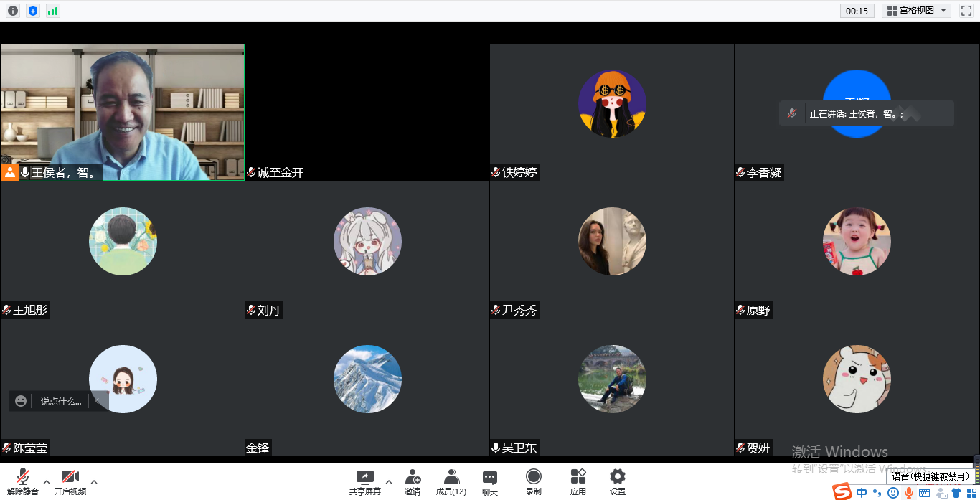Screen dimensions: 980x500
Task: Click the 吴卫东 microphone icon
Action: coord(496,448)
